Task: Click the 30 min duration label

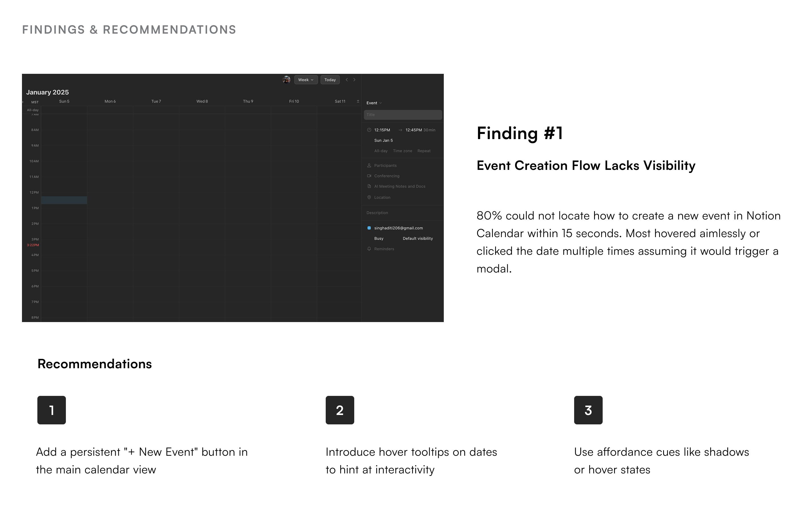Action: (429, 130)
